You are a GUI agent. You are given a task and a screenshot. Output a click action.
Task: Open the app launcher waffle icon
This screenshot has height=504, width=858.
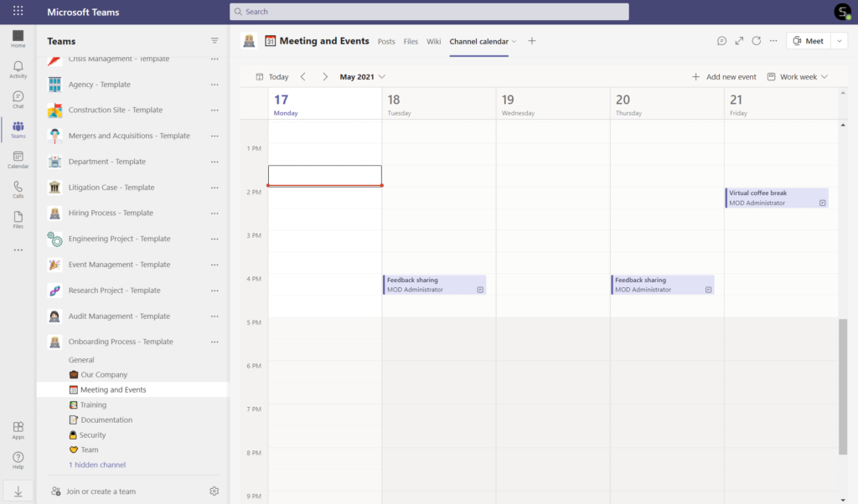pyautogui.click(x=18, y=11)
